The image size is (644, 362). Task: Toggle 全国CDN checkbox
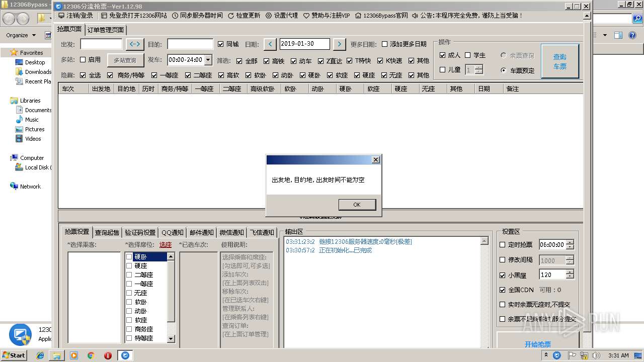pyautogui.click(x=503, y=290)
